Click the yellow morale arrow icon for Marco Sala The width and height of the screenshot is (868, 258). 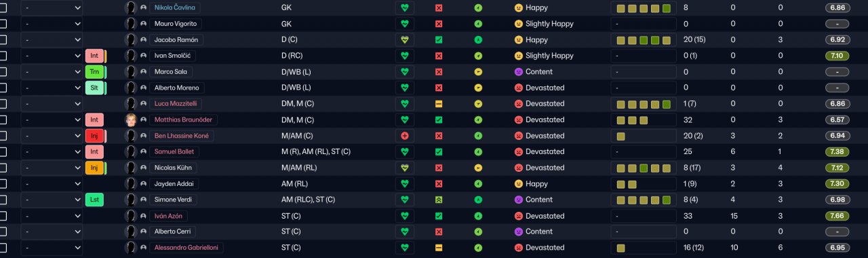click(x=478, y=72)
